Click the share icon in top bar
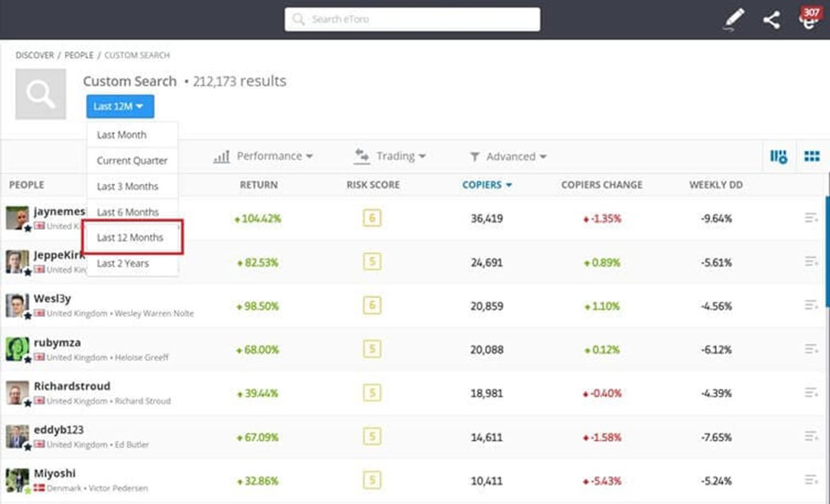The image size is (830, 504). click(x=772, y=20)
